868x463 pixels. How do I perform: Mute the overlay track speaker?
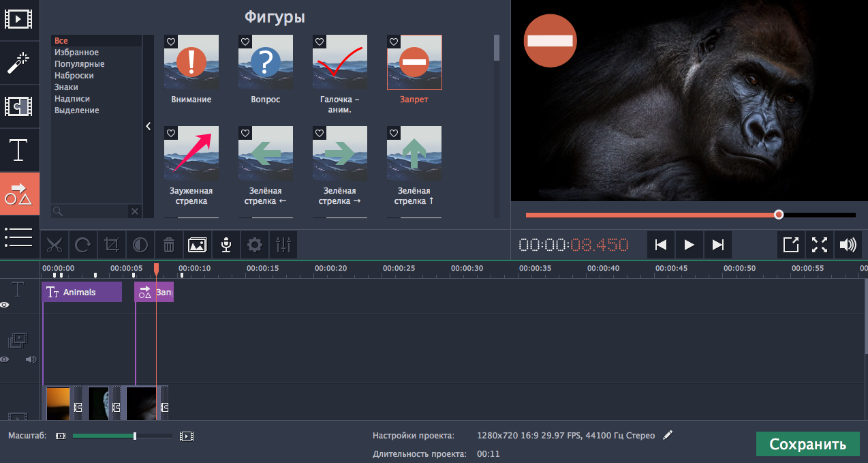coord(31,359)
